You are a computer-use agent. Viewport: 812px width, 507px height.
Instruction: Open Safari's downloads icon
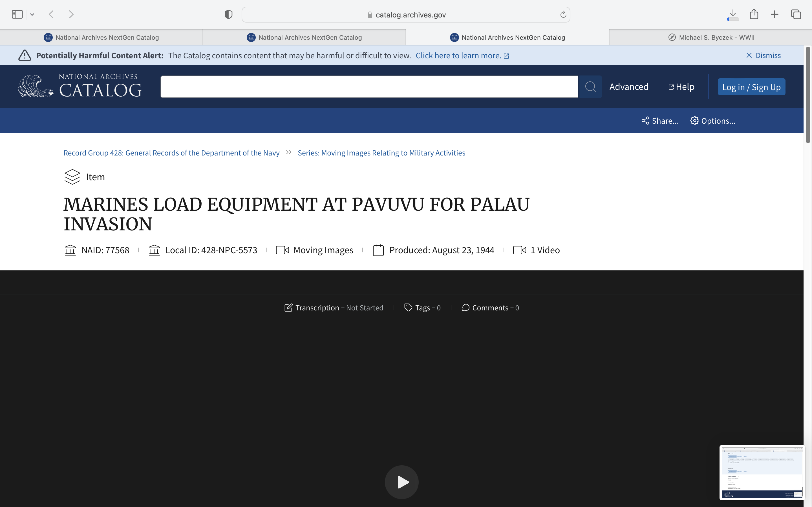click(733, 14)
